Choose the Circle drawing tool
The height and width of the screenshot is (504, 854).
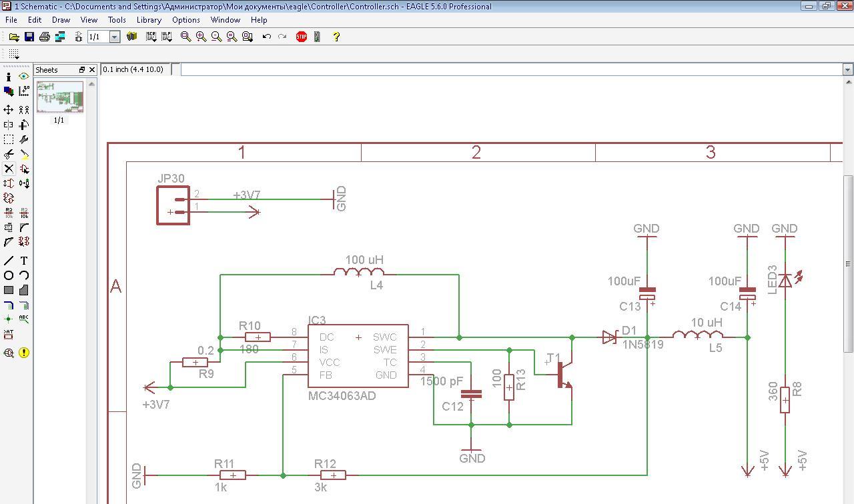(x=9, y=275)
